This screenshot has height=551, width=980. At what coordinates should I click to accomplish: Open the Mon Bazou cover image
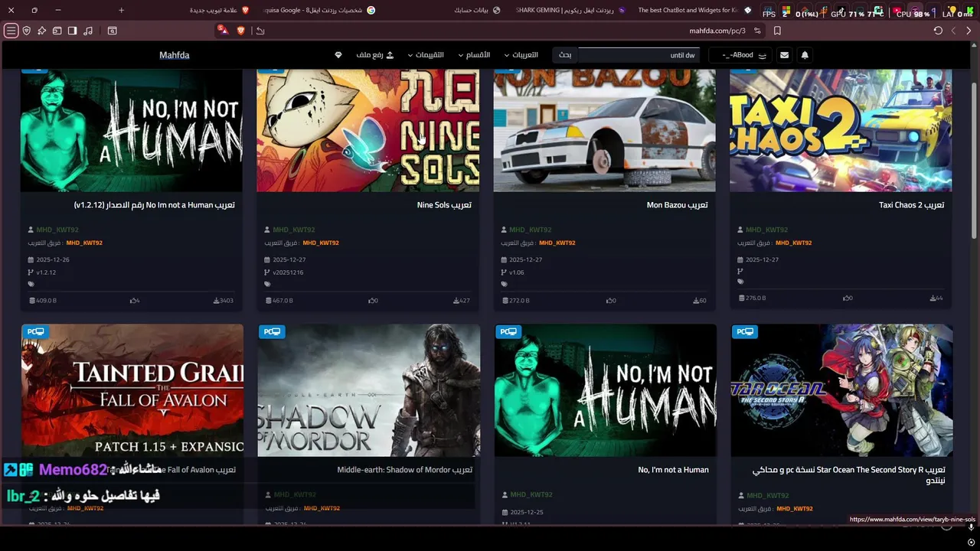point(605,130)
